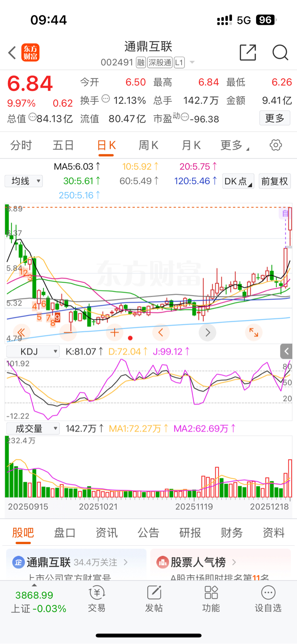Image resolution: width=297 pixels, height=644 pixels.
Task: Open the 成交量 indicator dropdown
Action: [33, 429]
